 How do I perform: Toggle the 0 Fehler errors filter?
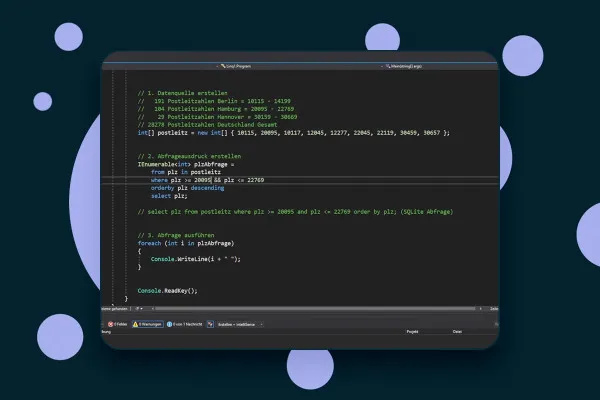pyautogui.click(x=117, y=324)
